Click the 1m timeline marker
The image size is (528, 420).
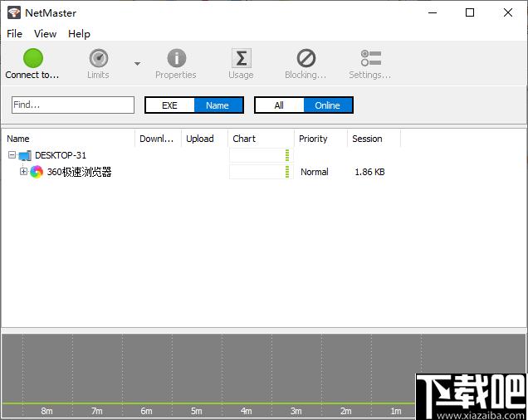(396, 411)
